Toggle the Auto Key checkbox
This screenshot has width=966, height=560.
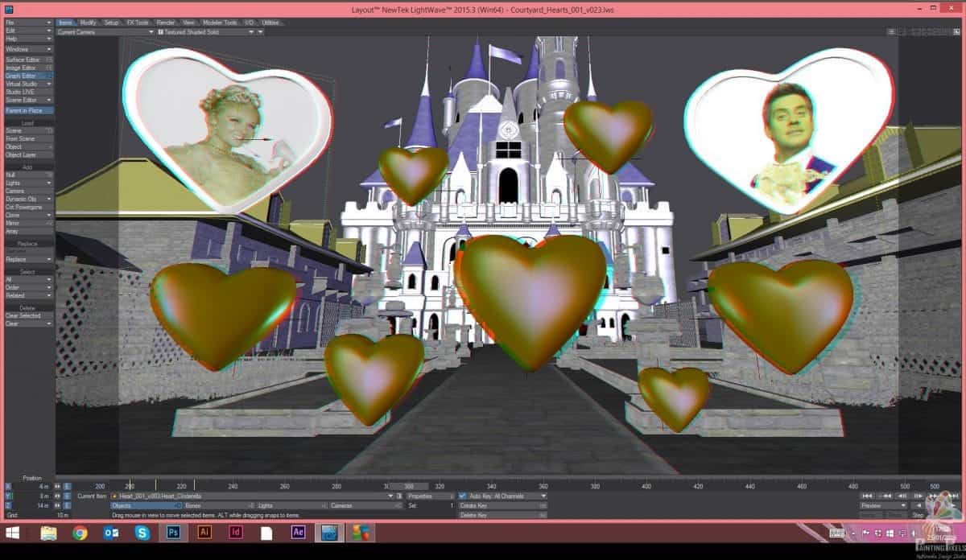coord(463,496)
